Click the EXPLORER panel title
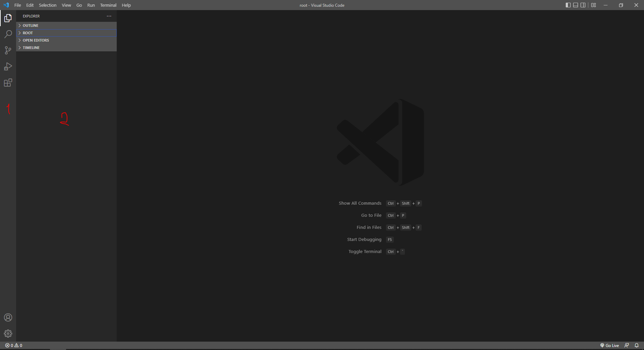644x350 pixels. coord(31,16)
